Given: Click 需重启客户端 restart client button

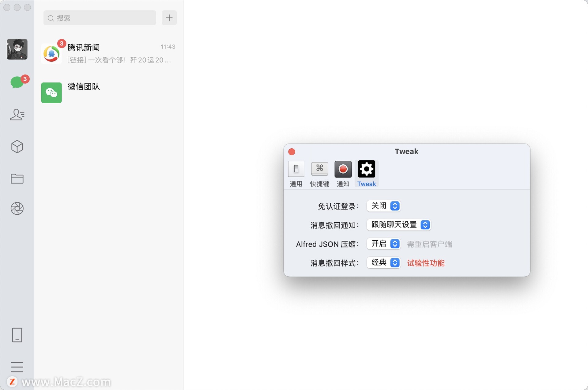Looking at the screenshot, I should coord(429,243).
